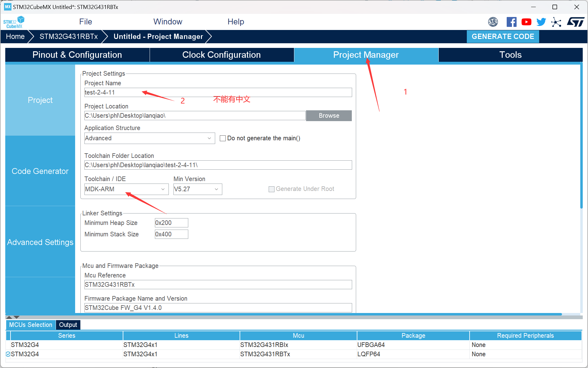The height and width of the screenshot is (368, 588).
Task: Sort MCU table by Mcu column
Action: 299,336
